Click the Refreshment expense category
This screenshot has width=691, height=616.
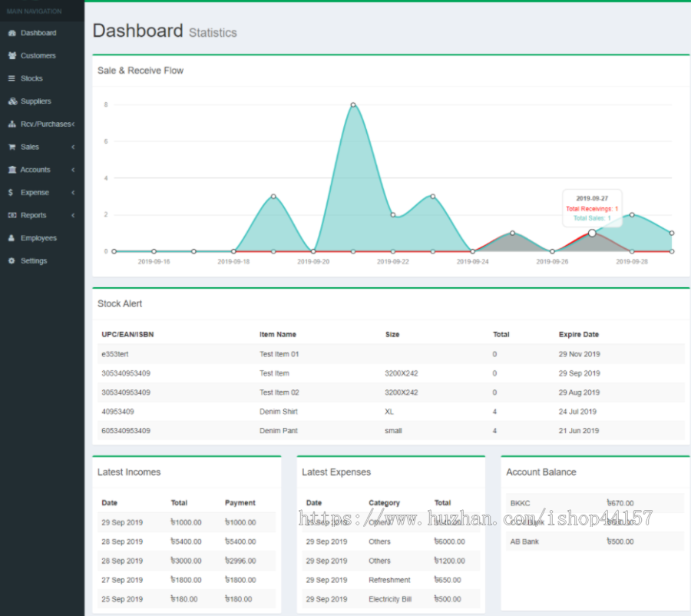click(x=389, y=580)
